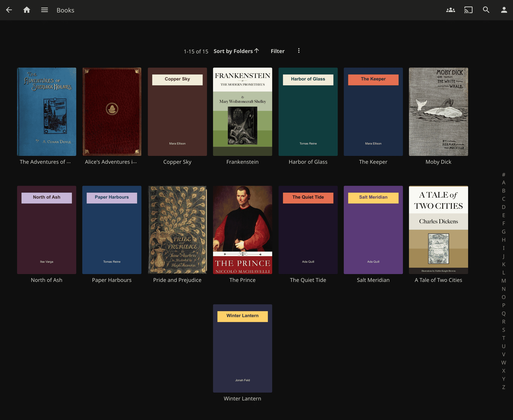This screenshot has height=420, width=513.
Task: Open SyncPlay group icon
Action: [x=450, y=10]
